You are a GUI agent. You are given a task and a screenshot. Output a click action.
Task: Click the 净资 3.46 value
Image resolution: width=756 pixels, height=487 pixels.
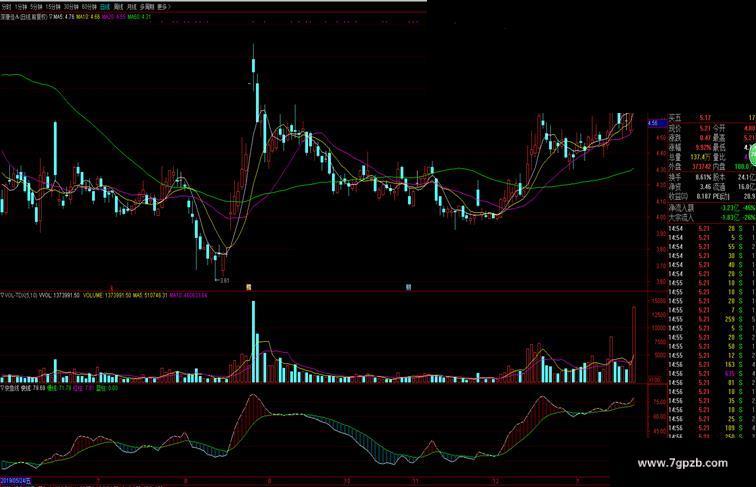(704, 187)
